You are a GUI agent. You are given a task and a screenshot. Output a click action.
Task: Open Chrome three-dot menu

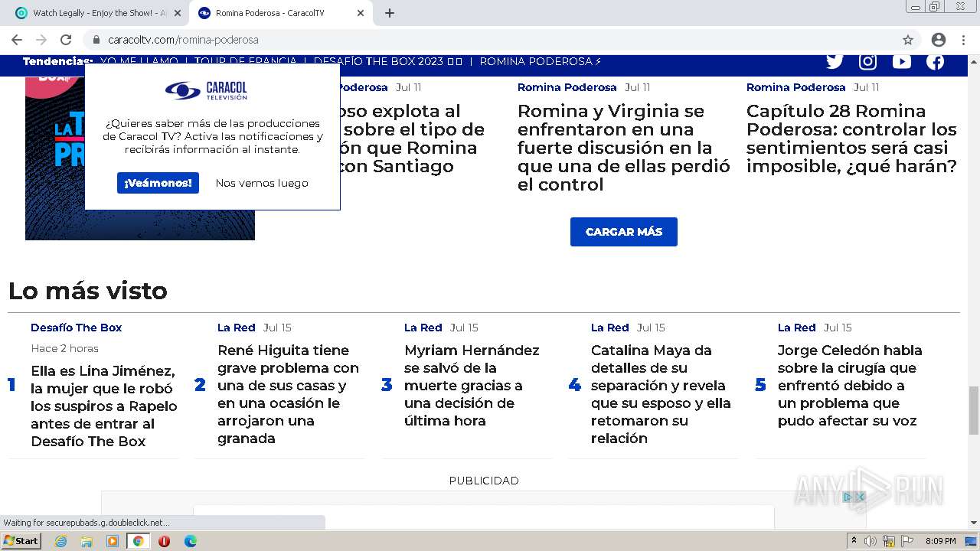point(964,40)
